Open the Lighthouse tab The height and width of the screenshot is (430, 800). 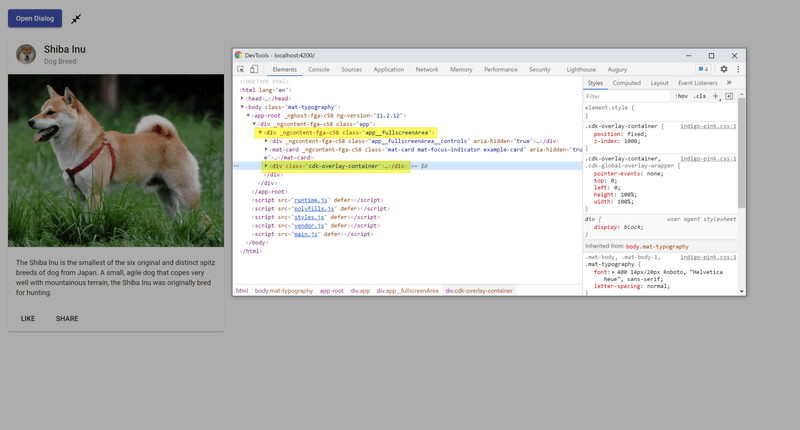pyautogui.click(x=581, y=69)
